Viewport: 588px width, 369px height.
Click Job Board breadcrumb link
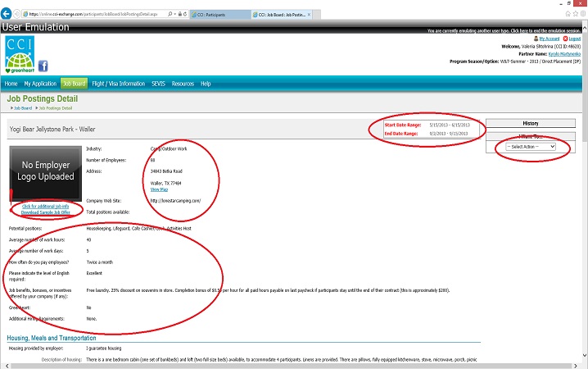point(23,108)
